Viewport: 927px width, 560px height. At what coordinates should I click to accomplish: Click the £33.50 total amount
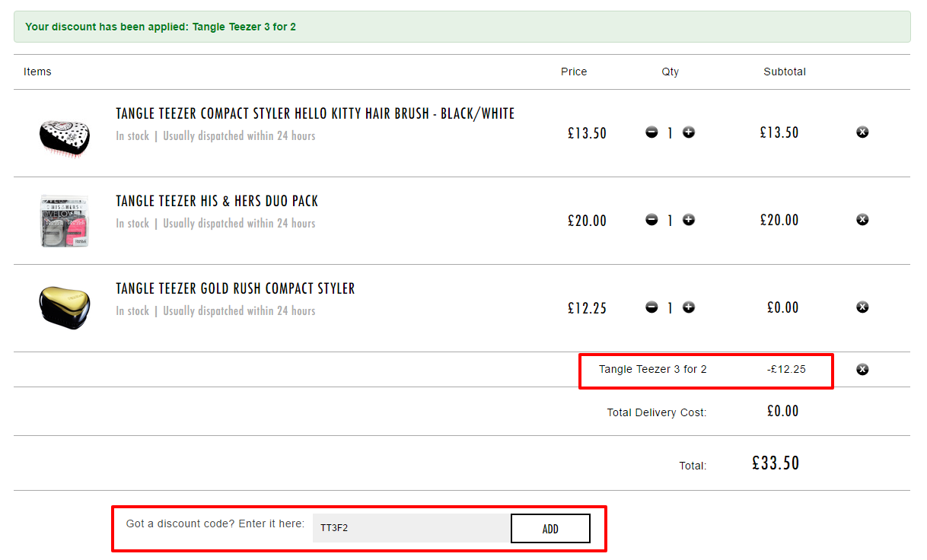(x=776, y=463)
